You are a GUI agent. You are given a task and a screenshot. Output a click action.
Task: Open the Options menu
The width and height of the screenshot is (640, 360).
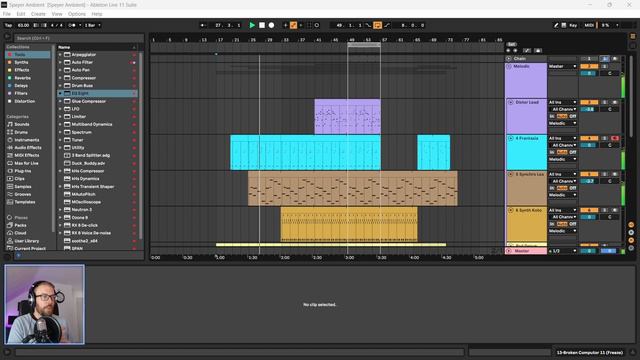tap(77, 14)
